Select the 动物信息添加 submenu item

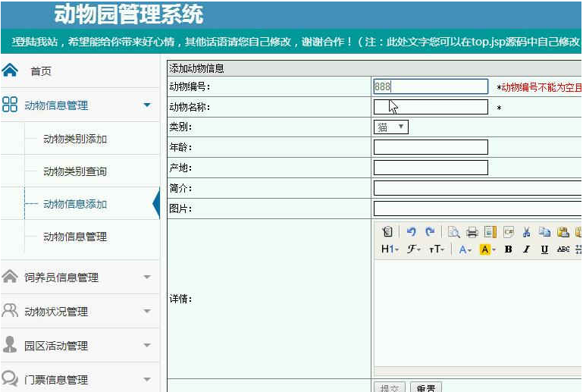[x=75, y=204]
